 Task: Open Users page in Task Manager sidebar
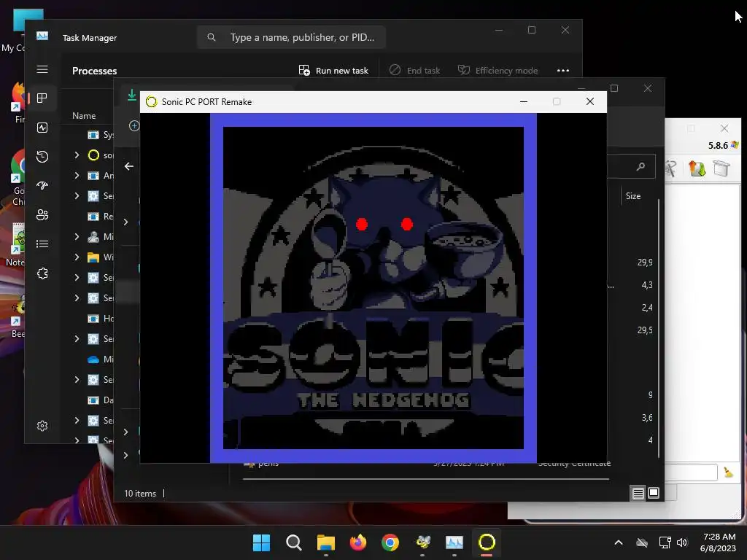[x=42, y=215]
